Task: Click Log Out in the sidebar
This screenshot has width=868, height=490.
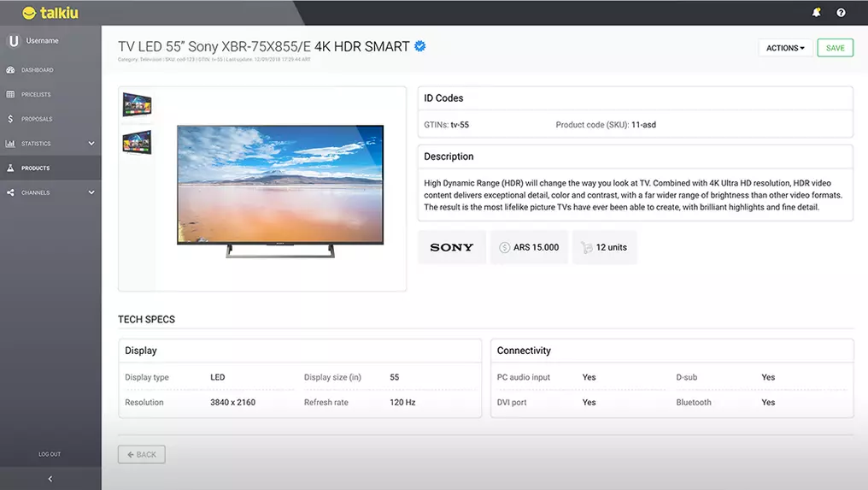Action: tap(50, 454)
